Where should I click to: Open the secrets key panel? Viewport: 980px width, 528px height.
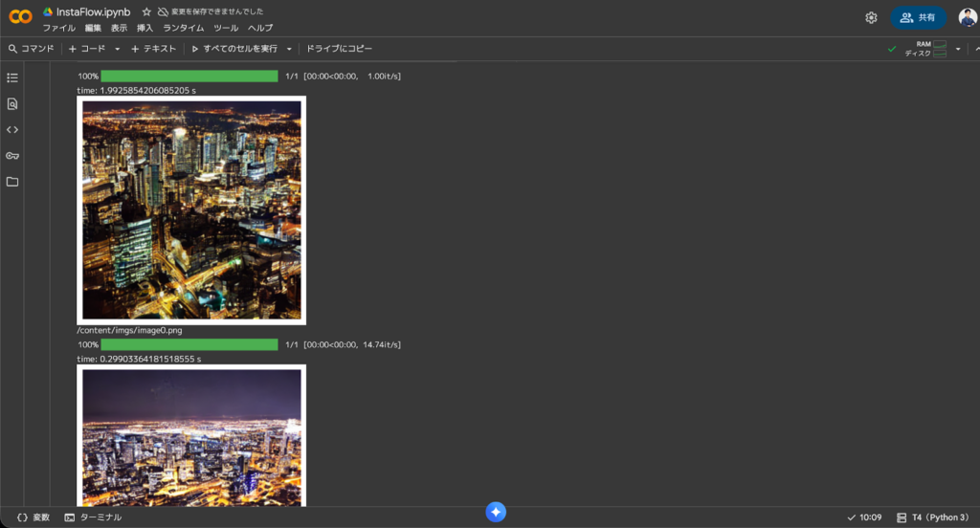12,155
